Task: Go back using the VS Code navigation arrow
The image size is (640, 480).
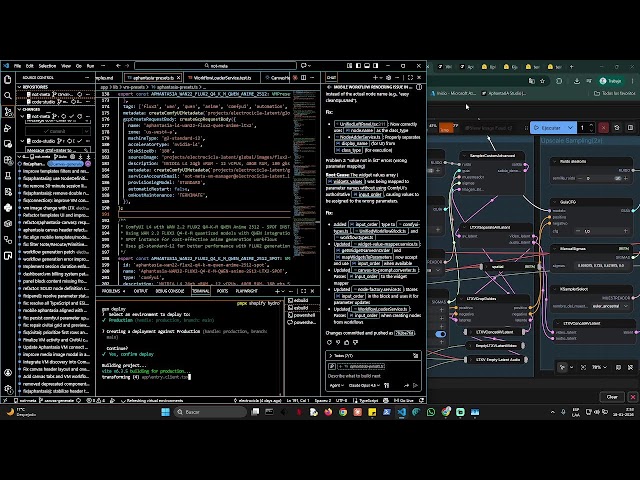Action: (118, 66)
